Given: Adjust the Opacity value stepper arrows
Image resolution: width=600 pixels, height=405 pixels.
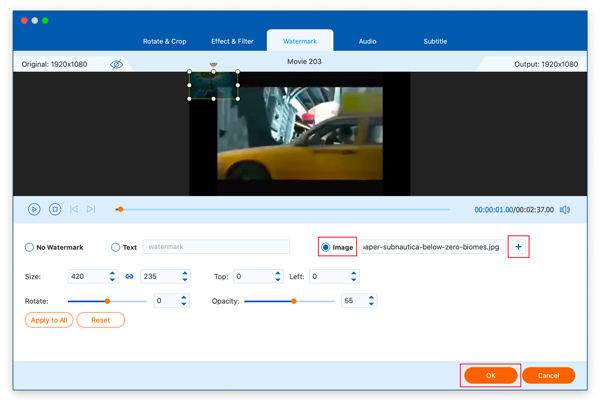Looking at the screenshot, I should pos(371,300).
